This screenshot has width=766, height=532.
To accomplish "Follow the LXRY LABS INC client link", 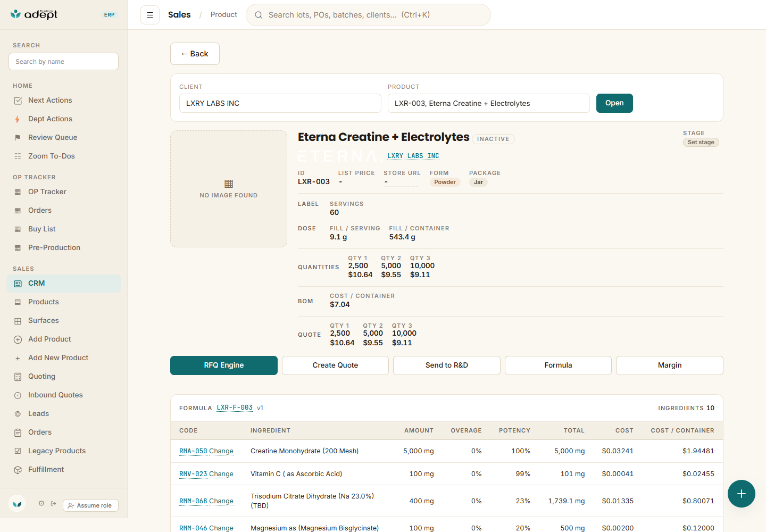I will pyautogui.click(x=413, y=156).
